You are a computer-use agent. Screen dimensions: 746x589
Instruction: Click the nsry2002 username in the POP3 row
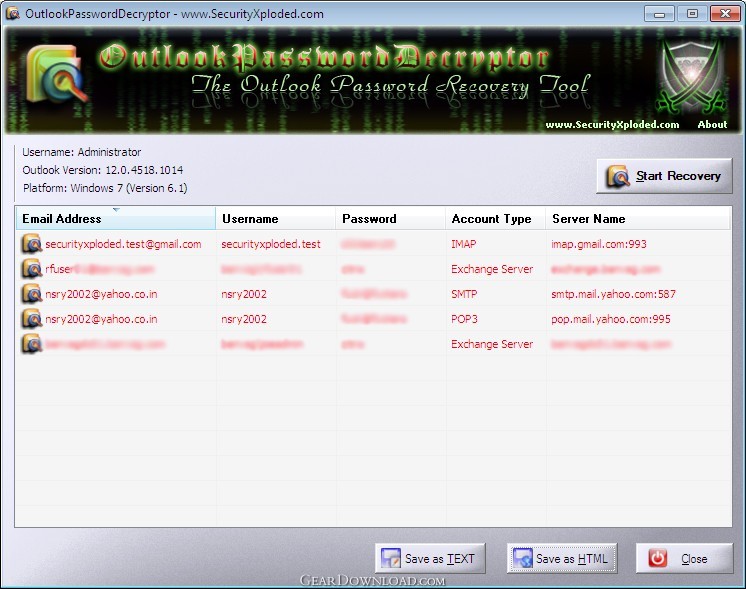coord(244,319)
